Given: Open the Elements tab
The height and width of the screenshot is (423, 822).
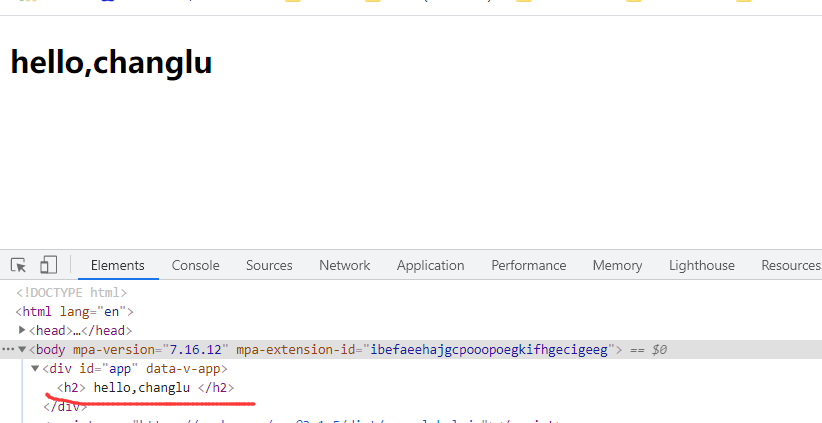Looking at the screenshot, I should (117, 265).
